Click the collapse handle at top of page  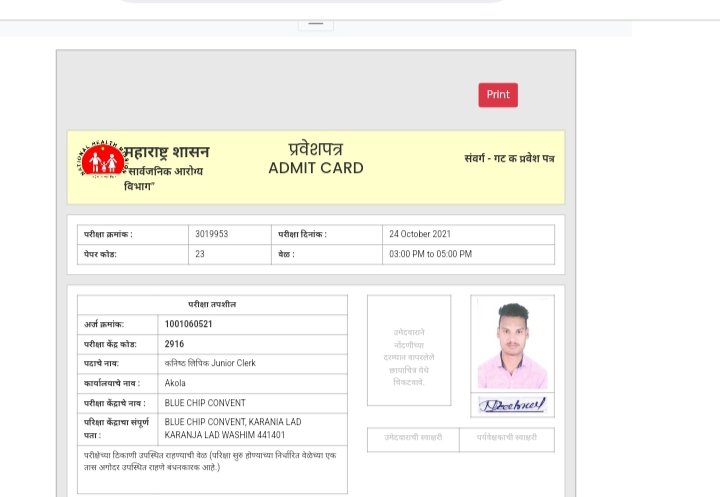[316, 24]
